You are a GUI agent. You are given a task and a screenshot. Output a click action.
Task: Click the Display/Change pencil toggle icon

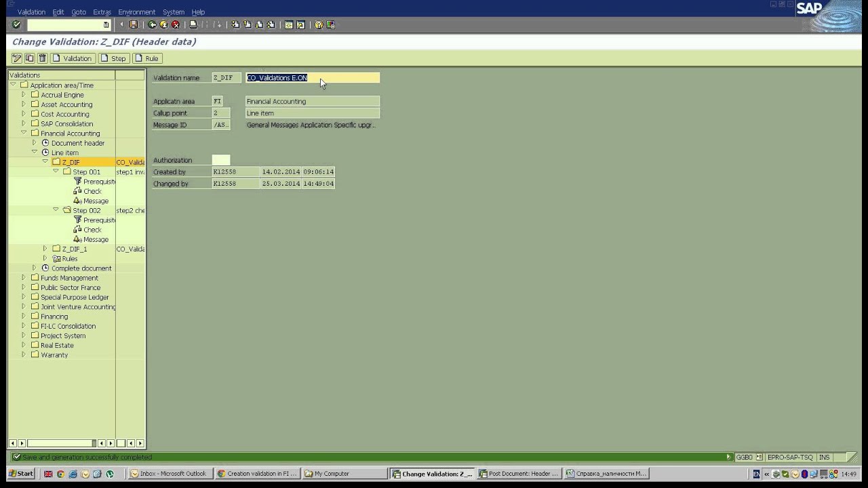17,58
